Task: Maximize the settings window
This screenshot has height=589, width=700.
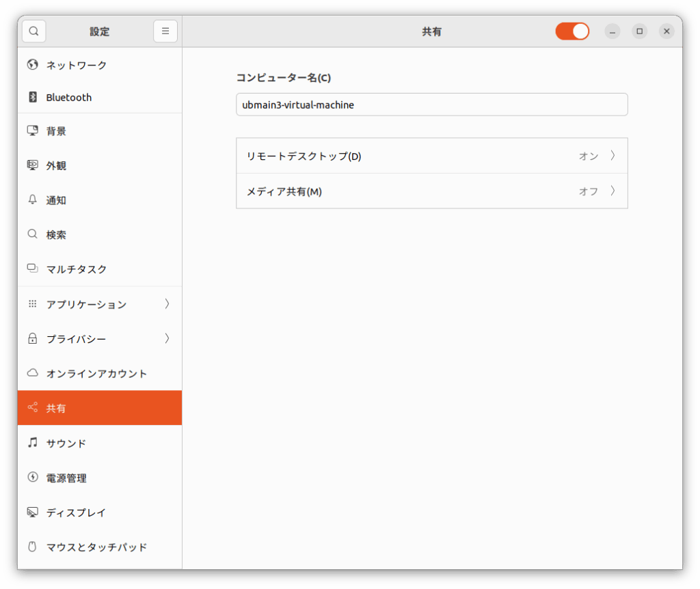Action: pyautogui.click(x=639, y=31)
